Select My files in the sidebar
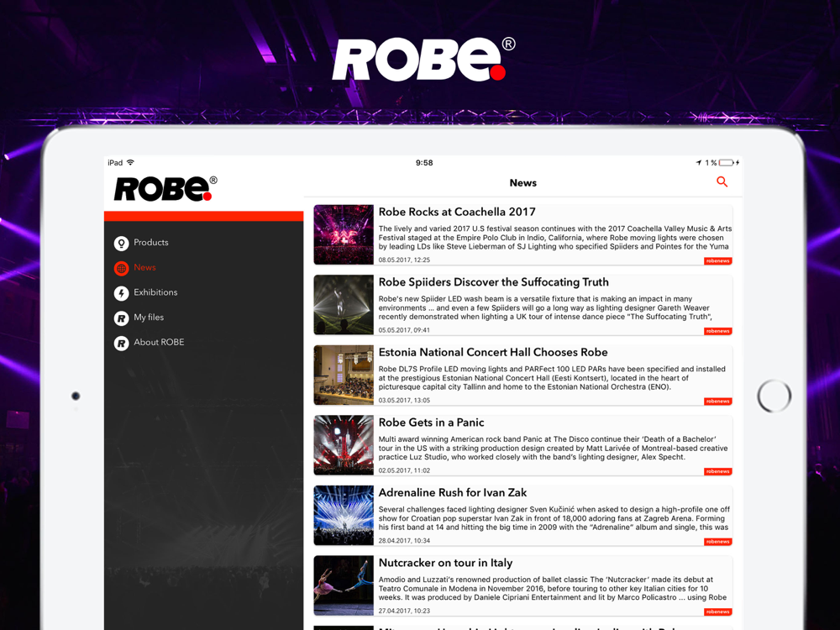This screenshot has width=840, height=630. (x=149, y=318)
